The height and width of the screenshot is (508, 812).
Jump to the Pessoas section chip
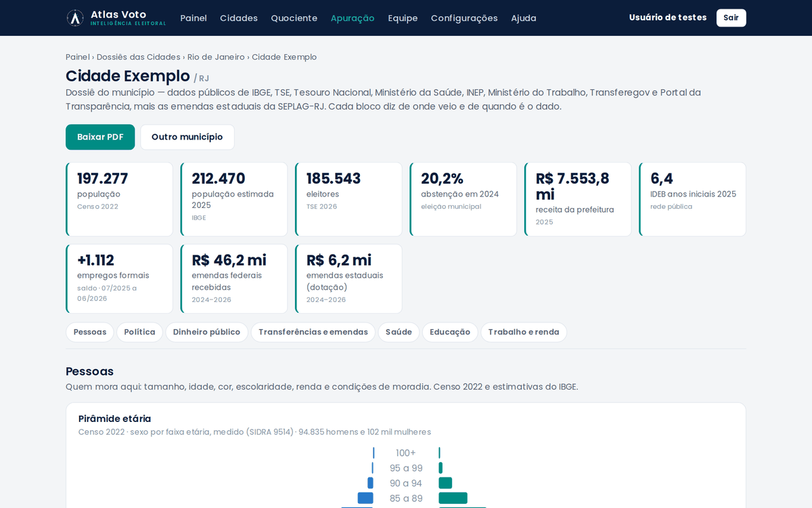(90, 332)
